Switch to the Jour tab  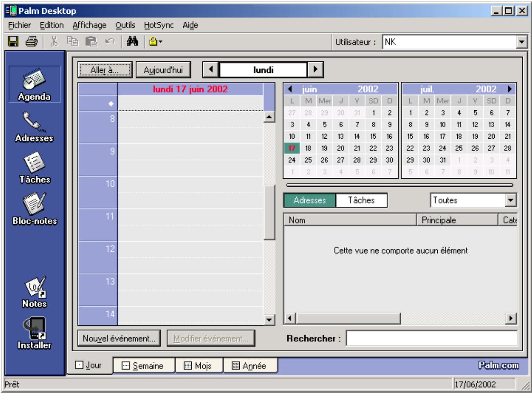pos(89,365)
